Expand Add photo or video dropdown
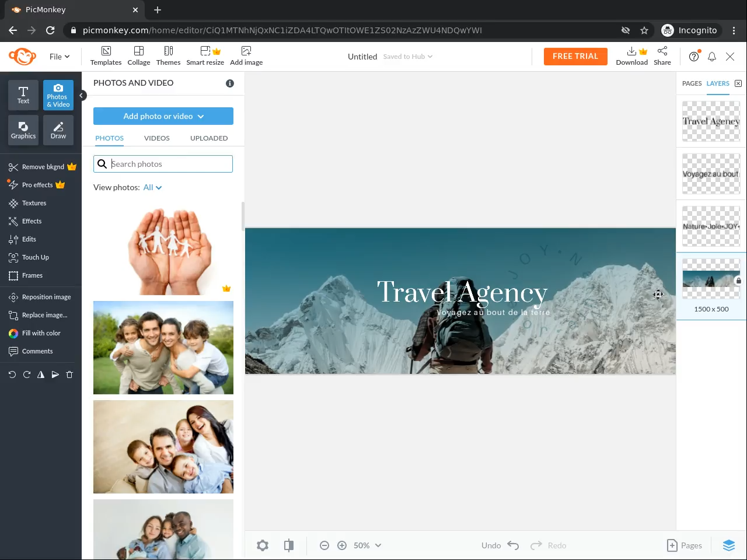Viewport: 747px width, 560px height. pyautogui.click(x=163, y=116)
